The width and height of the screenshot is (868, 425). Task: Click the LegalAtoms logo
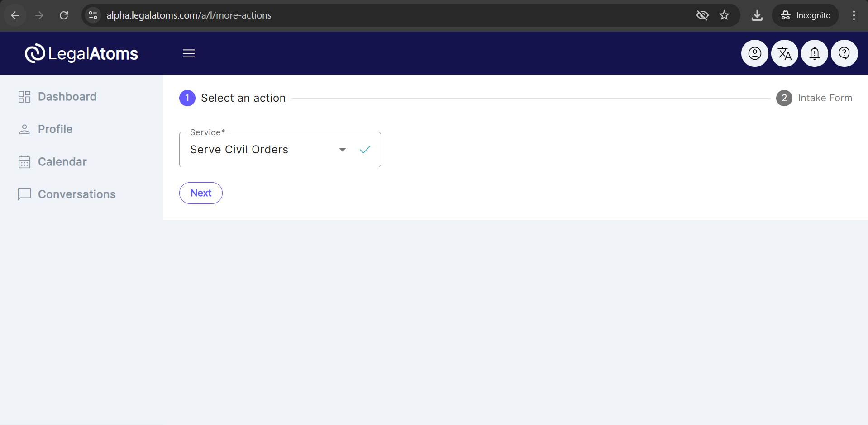click(x=81, y=53)
